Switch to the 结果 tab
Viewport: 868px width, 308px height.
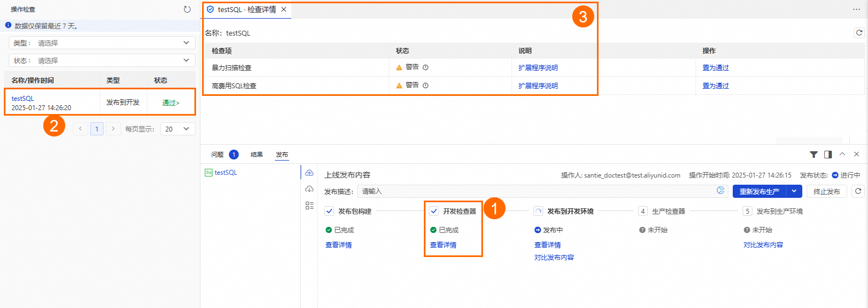257,155
